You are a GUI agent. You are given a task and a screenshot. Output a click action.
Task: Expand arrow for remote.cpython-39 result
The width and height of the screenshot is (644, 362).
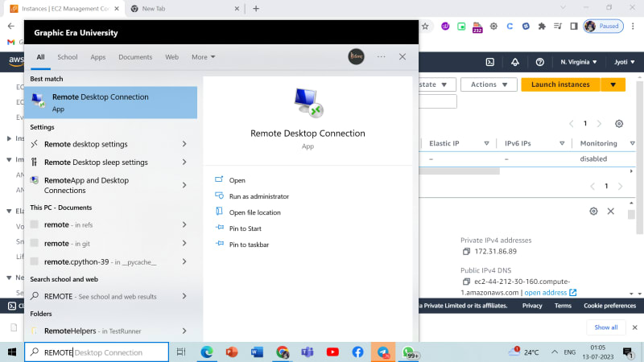pyautogui.click(x=184, y=262)
